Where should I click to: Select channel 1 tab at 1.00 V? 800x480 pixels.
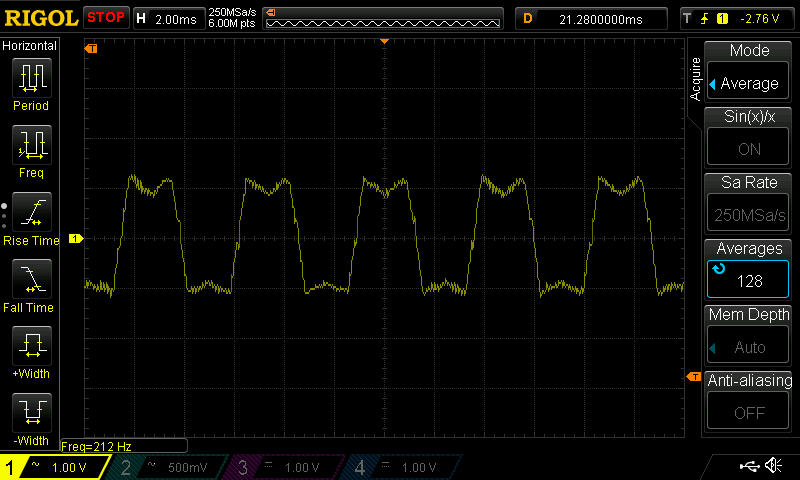[55, 467]
